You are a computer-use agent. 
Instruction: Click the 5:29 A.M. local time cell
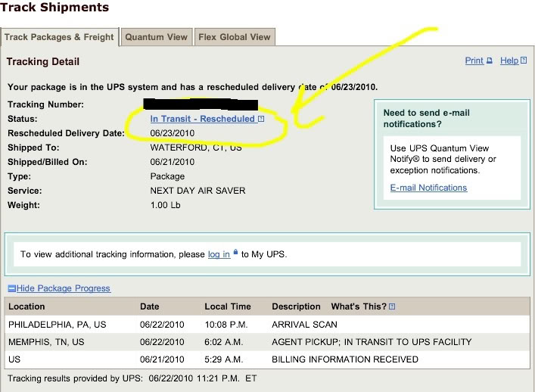[x=224, y=359]
